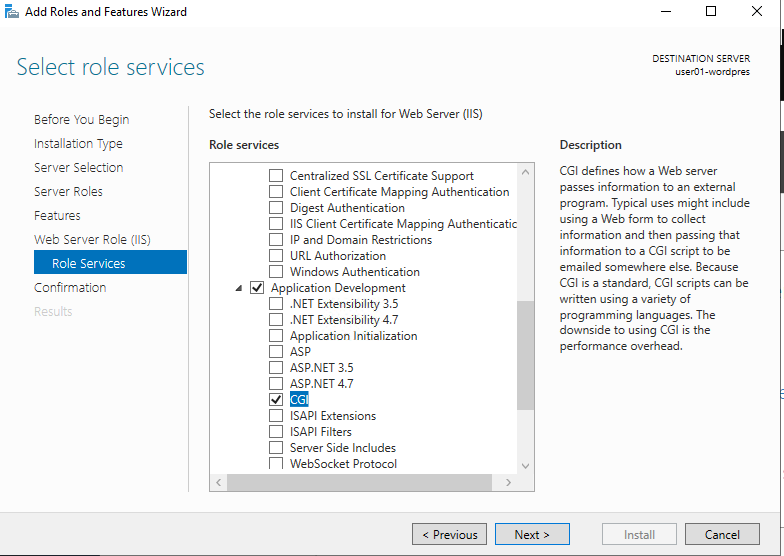Uncheck the CGI checkbox
This screenshot has width=784, height=556.
click(x=276, y=400)
